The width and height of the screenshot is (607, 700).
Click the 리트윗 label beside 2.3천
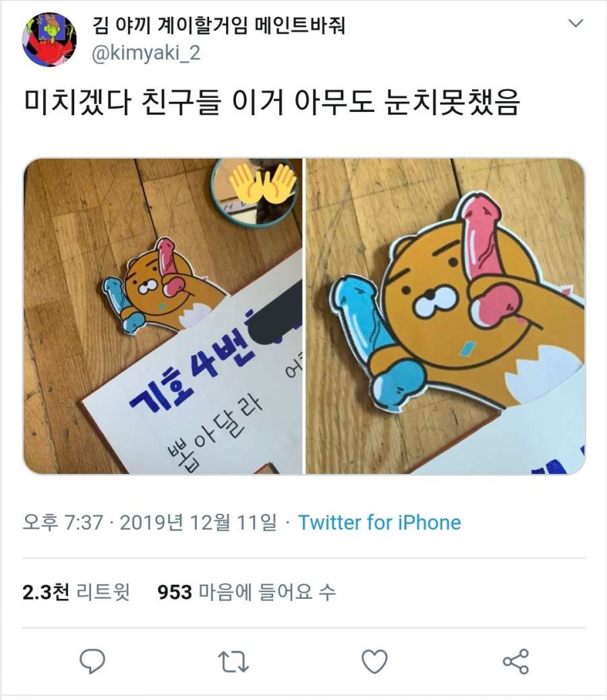(x=103, y=592)
